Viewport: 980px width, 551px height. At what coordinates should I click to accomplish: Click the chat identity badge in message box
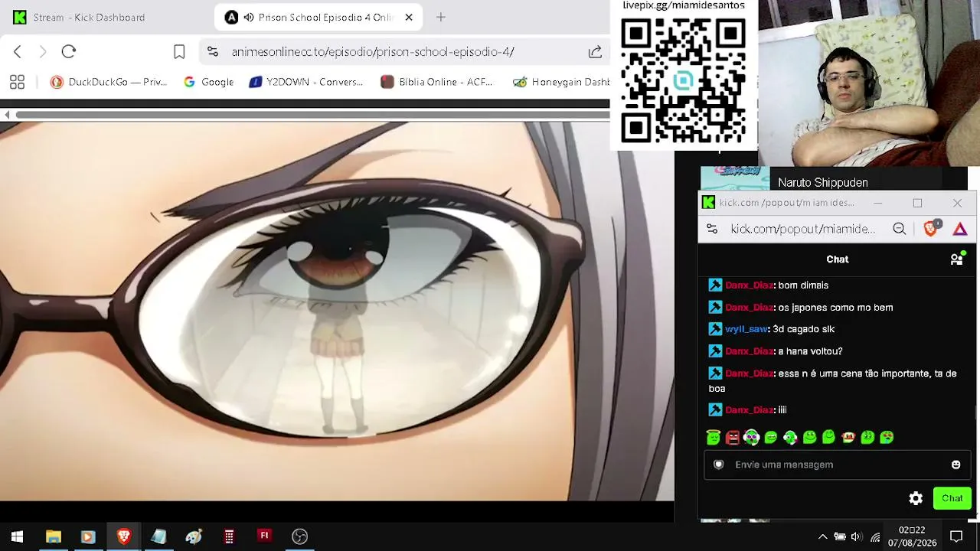(x=718, y=465)
